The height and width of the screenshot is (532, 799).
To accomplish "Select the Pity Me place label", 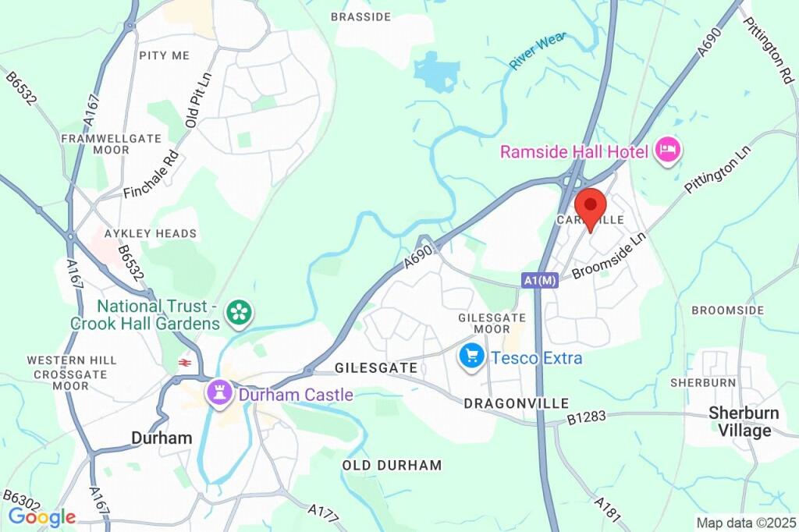I will pos(164,55).
